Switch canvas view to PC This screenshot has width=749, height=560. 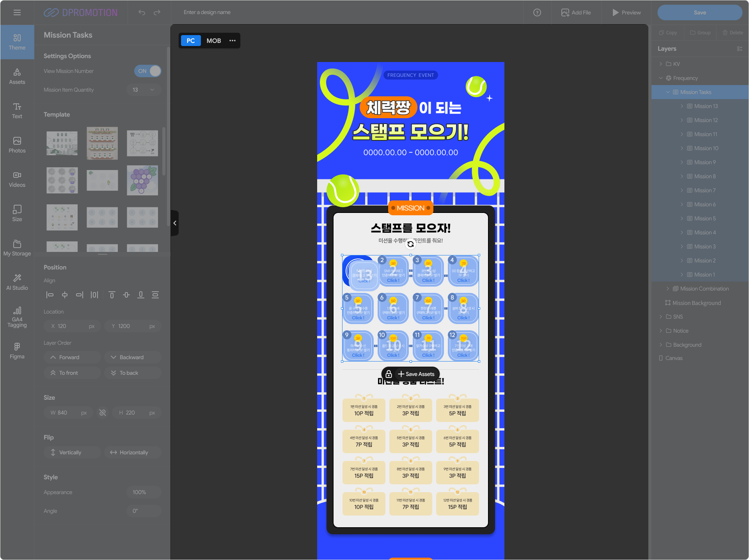pos(191,41)
